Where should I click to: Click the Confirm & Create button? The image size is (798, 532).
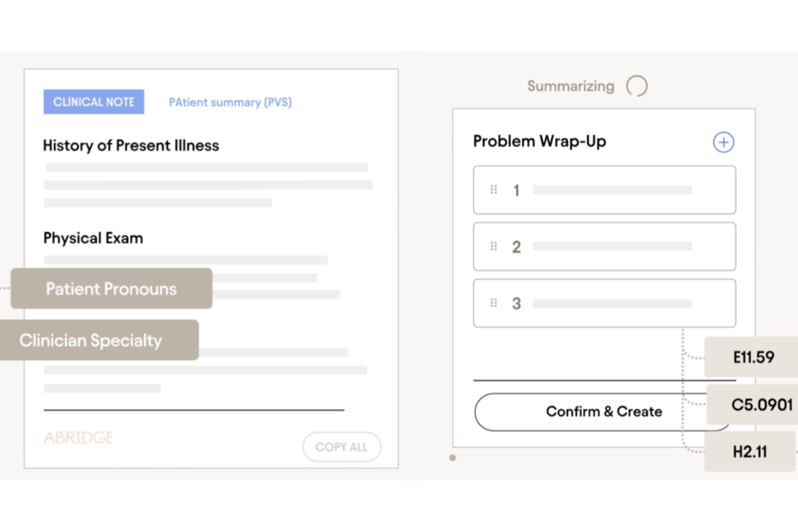[x=603, y=411]
